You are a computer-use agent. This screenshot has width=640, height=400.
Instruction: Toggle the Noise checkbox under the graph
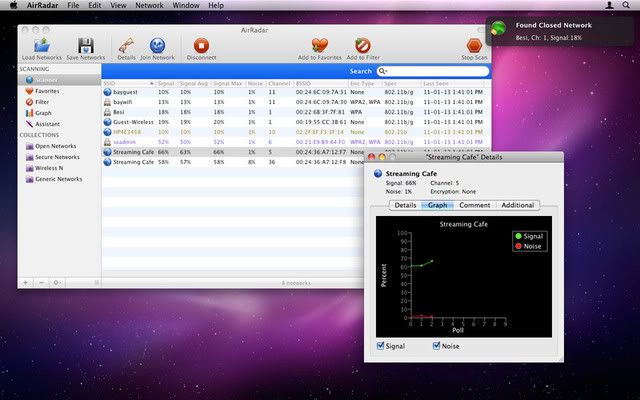437,346
